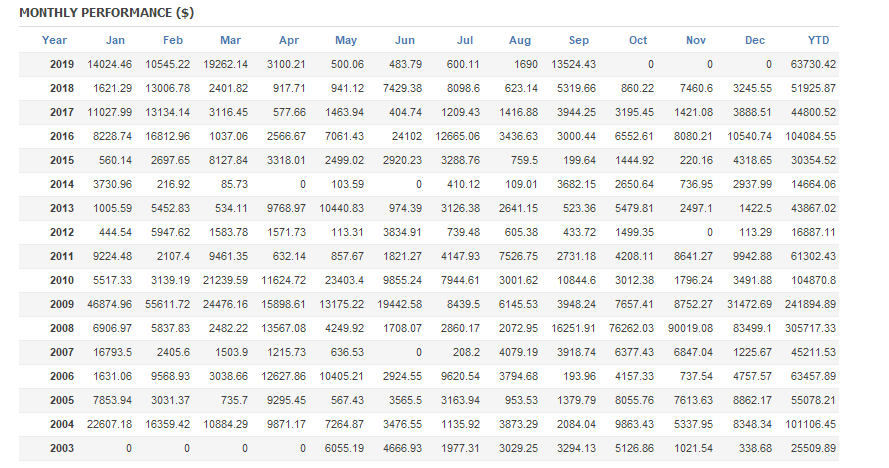Click 2008 YTD value 305717.33
Image resolution: width=889 pixels, height=468 pixels.
click(809, 328)
